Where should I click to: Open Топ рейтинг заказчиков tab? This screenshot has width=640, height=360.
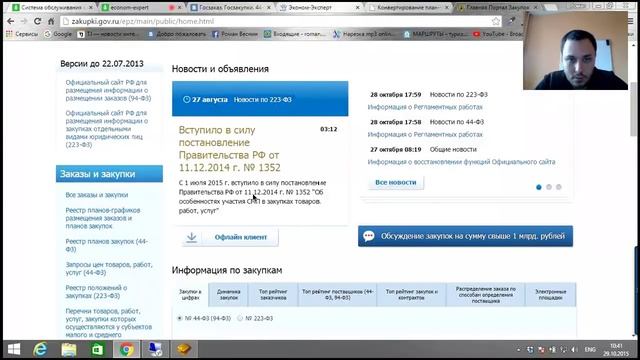click(x=273, y=295)
